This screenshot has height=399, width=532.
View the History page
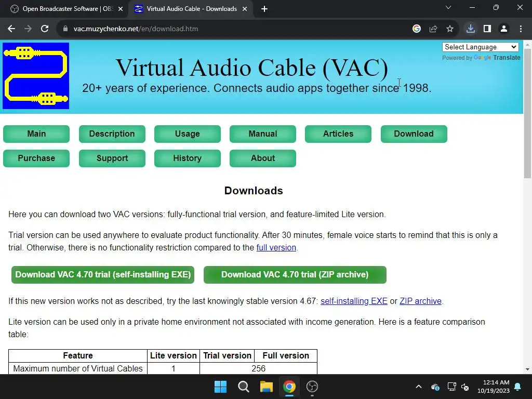(187, 158)
